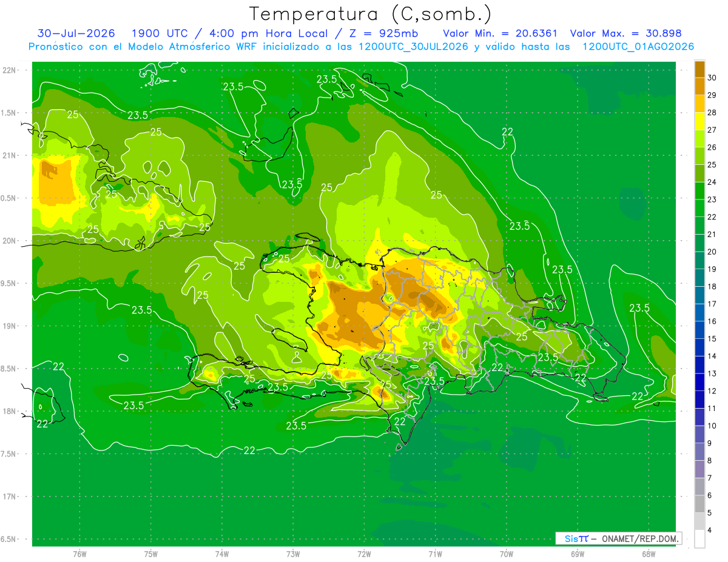Click the '18N' latitude axis label
This screenshot has width=728, height=562.
coord(10,411)
